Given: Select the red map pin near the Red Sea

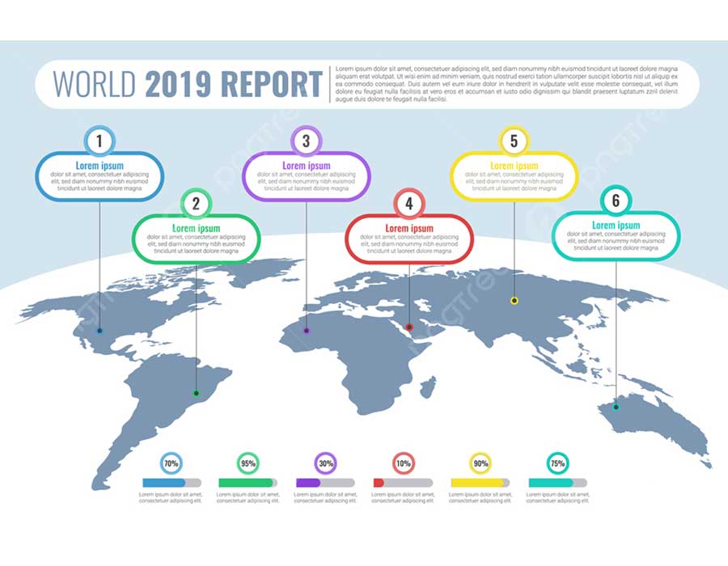Looking at the screenshot, I should [x=409, y=327].
